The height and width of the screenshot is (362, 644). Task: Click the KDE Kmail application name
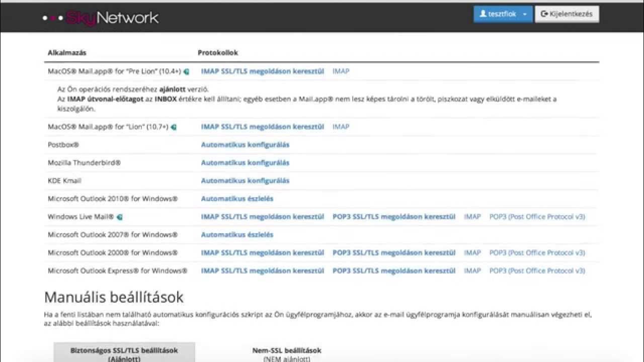pos(64,180)
